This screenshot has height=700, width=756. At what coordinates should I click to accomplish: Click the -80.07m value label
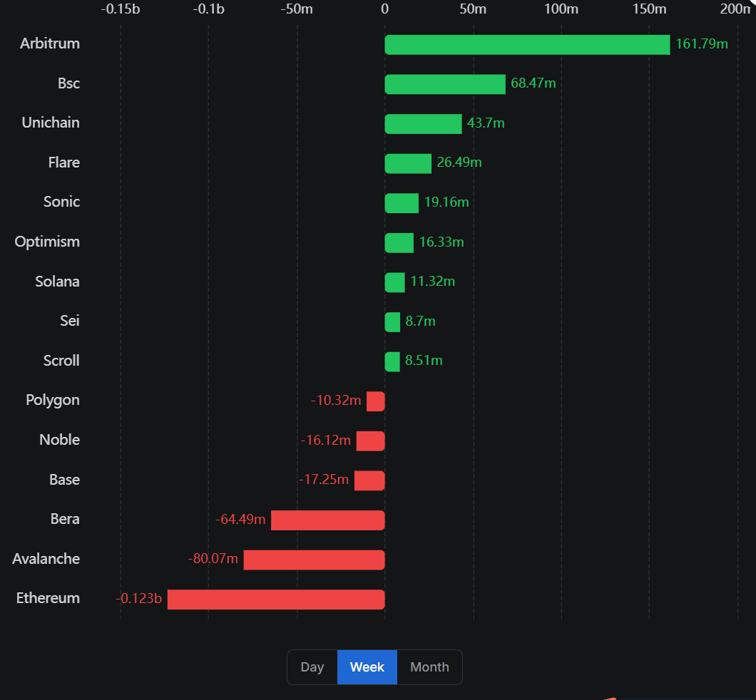tap(213, 559)
